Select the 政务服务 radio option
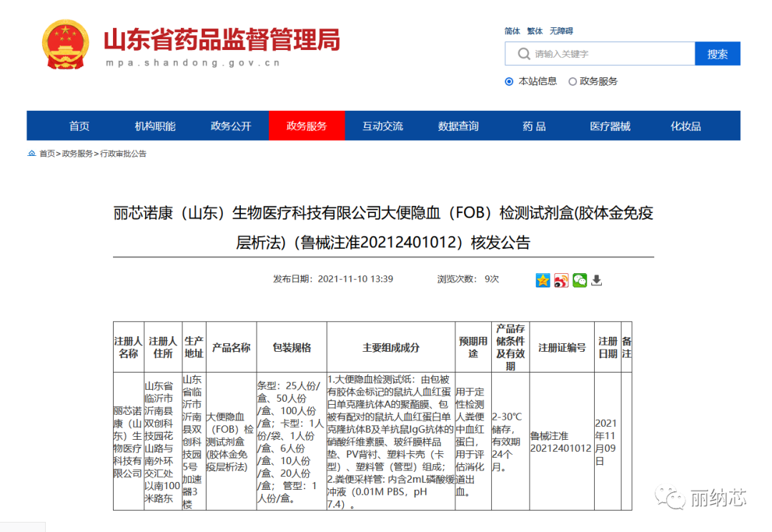Screen dimensions: 772x532 coord(572,82)
